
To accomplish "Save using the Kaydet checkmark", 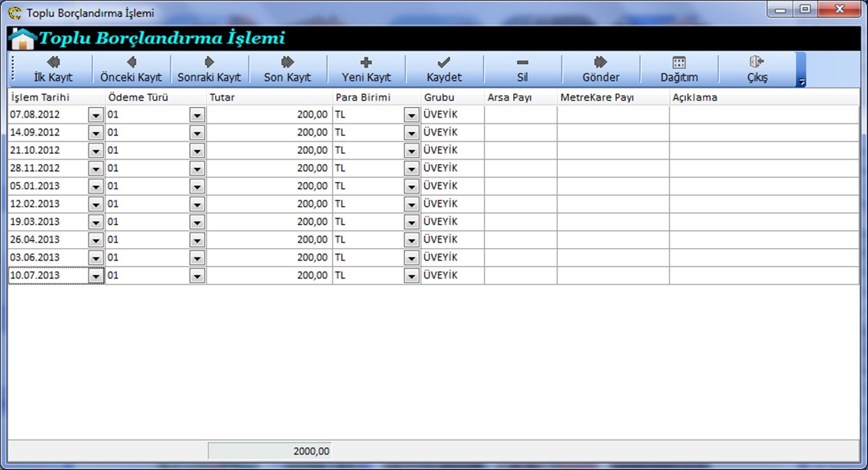I will [x=444, y=69].
